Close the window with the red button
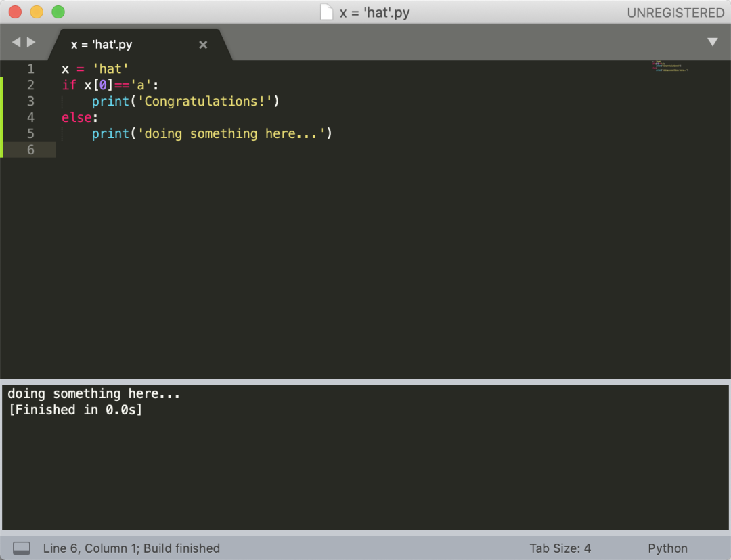The height and width of the screenshot is (560, 731). (x=16, y=12)
